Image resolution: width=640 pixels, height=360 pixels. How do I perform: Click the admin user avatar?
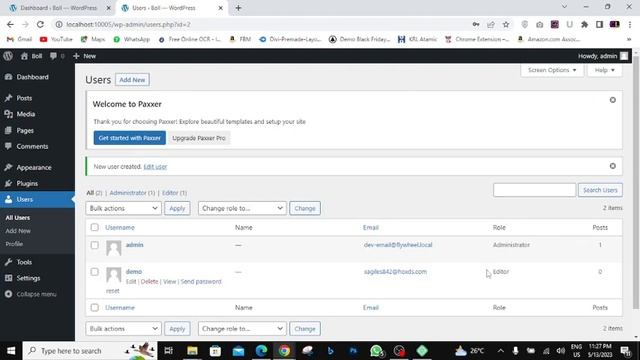pyautogui.click(x=113, y=248)
